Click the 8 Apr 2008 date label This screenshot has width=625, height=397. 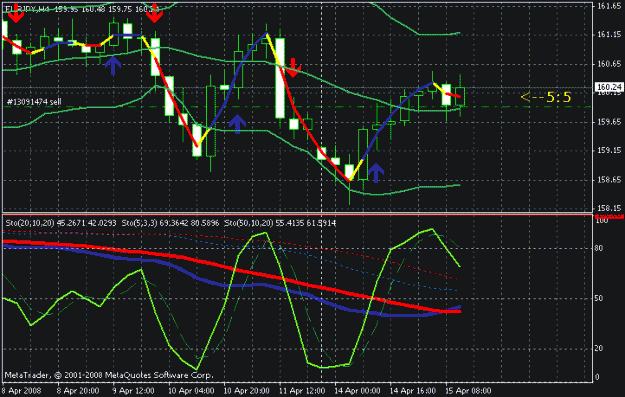click(22, 391)
